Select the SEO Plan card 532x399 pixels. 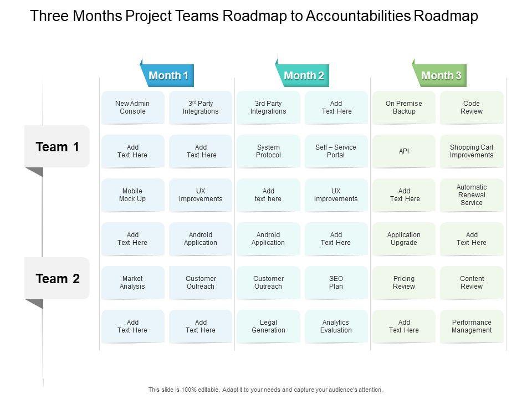(x=336, y=283)
